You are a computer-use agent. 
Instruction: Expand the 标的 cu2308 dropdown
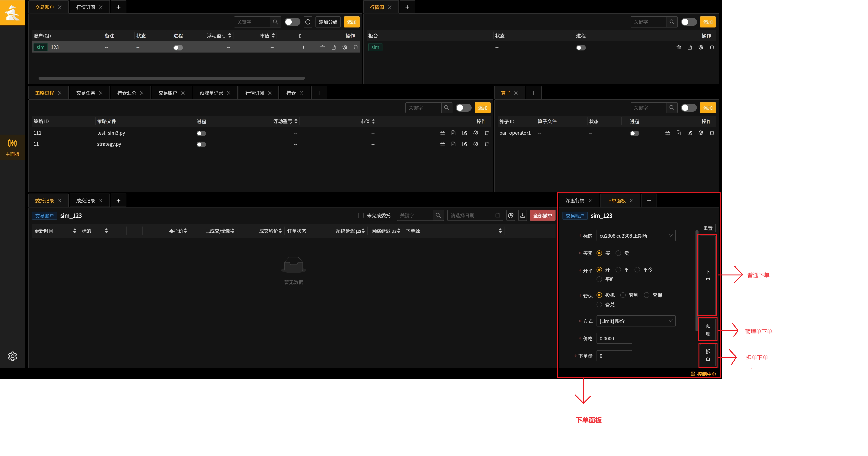point(636,235)
